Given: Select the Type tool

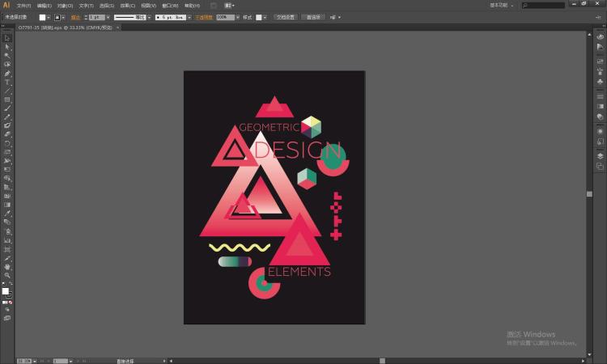Looking at the screenshot, I should click(x=7, y=82).
